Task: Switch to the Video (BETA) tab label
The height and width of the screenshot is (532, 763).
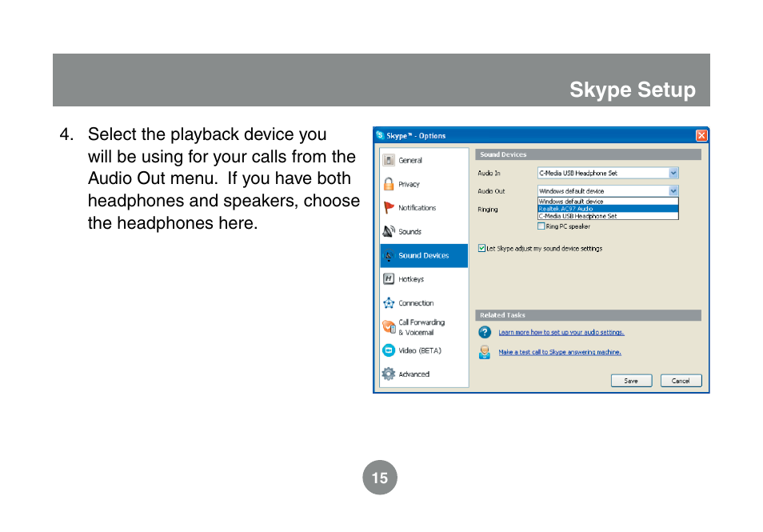Action: (420, 350)
